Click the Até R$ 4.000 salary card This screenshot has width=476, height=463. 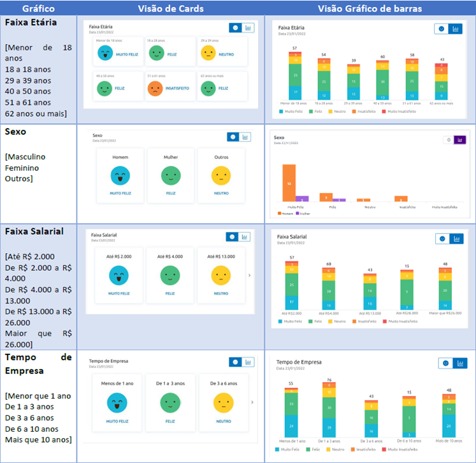point(170,276)
